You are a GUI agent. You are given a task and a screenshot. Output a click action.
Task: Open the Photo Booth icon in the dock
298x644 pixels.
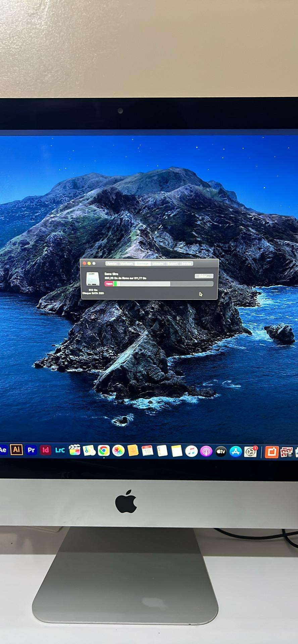pyautogui.click(x=287, y=452)
